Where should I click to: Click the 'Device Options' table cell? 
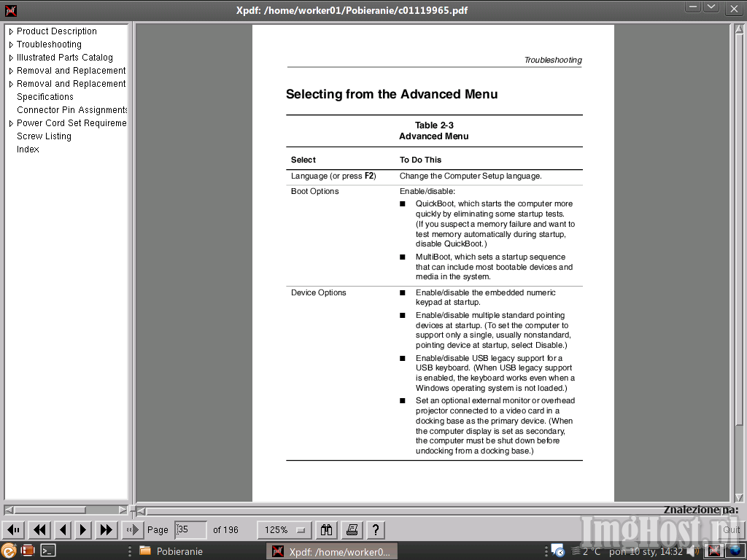[x=318, y=292]
